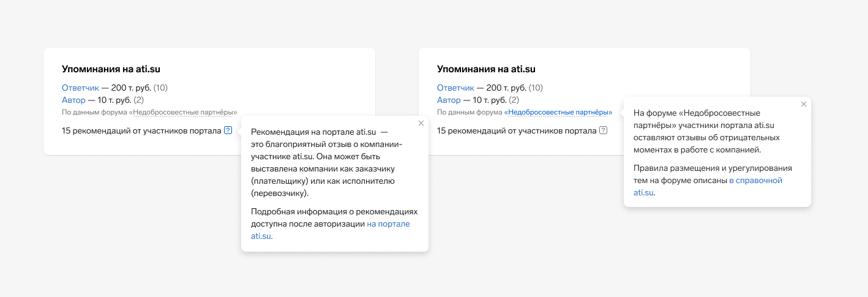
Task: Click the blue highlighted question mark icon in left card
Action: [228, 130]
